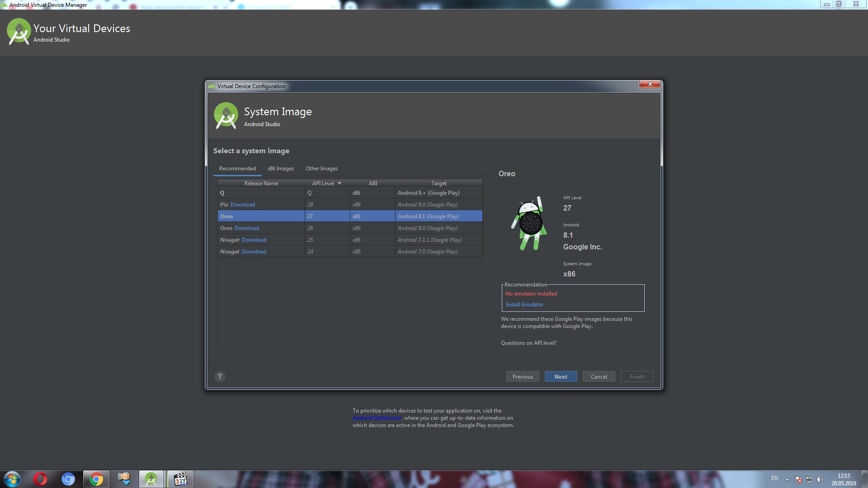Click the Questions on API level link
This screenshot has height=488, width=868.
[528, 343]
